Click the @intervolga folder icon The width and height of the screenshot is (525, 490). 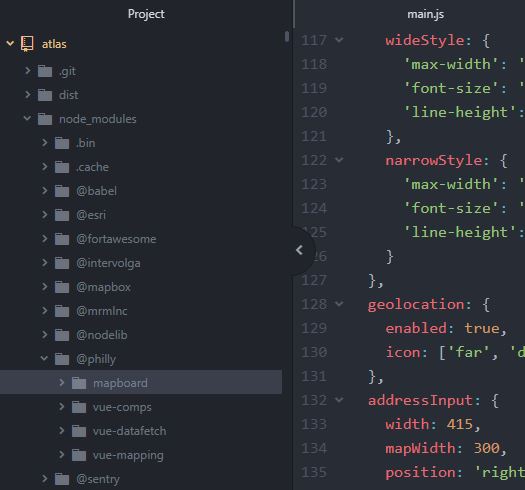pos(62,263)
